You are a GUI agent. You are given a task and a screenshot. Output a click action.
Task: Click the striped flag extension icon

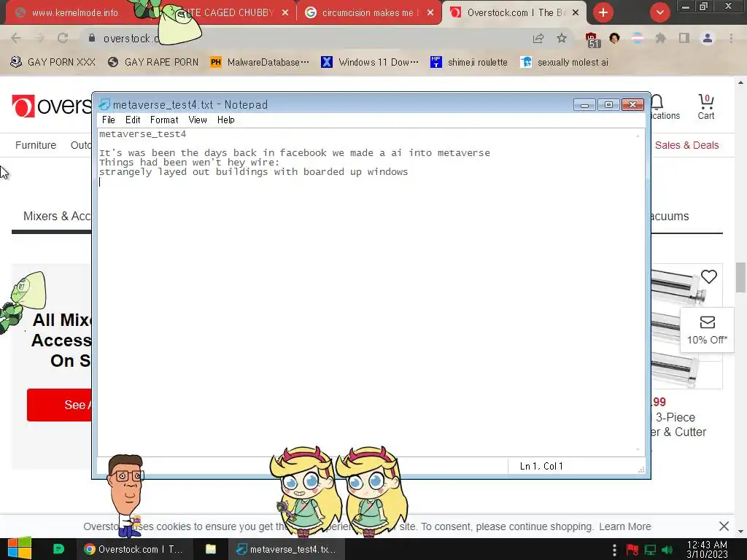coord(637,38)
